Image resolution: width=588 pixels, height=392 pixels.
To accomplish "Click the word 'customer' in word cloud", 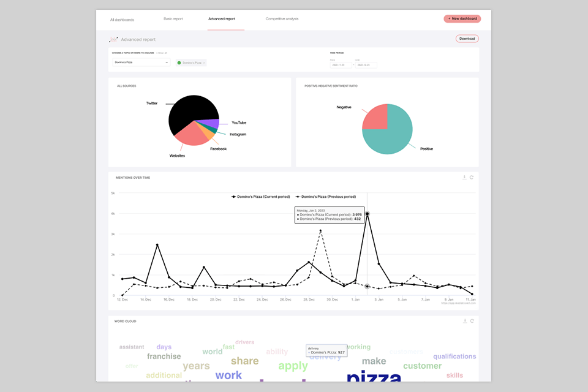I will point(422,366).
